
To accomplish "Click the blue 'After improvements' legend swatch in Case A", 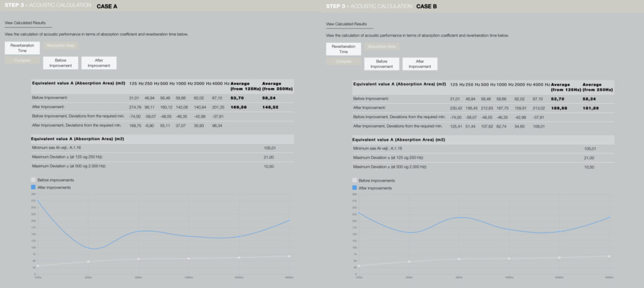I will click(x=33, y=187).
